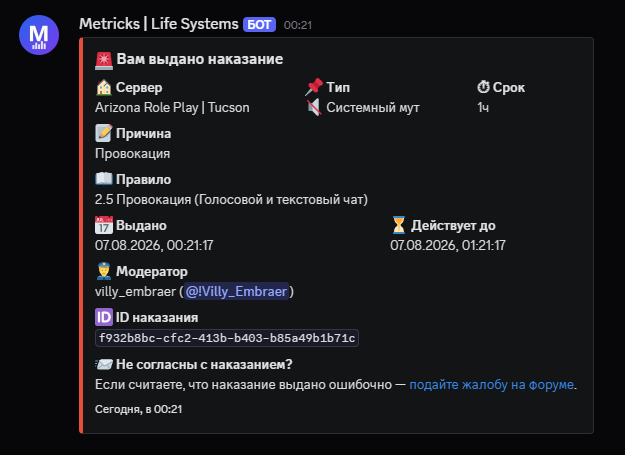Open the Metricks | Life Systems username

[x=159, y=24]
